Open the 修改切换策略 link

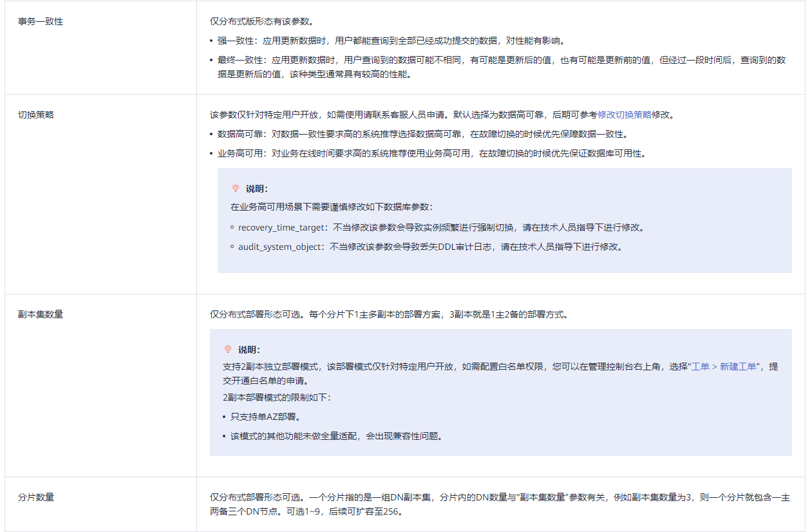pyautogui.click(x=624, y=115)
